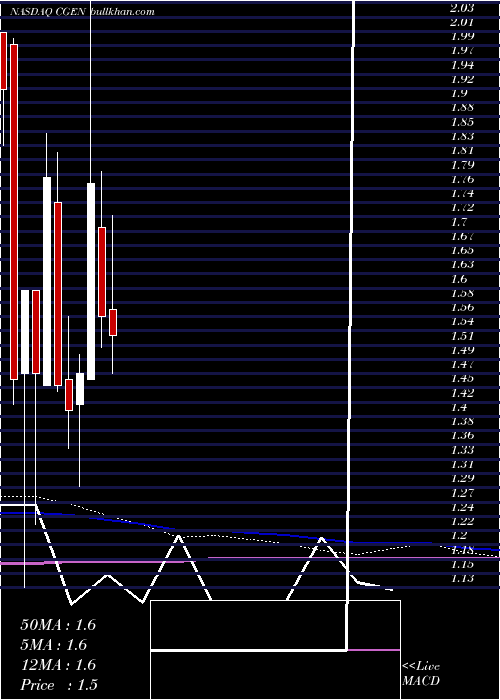Click the 1.51 price axis label
The height and width of the screenshot is (700, 500).
tap(462, 336)
